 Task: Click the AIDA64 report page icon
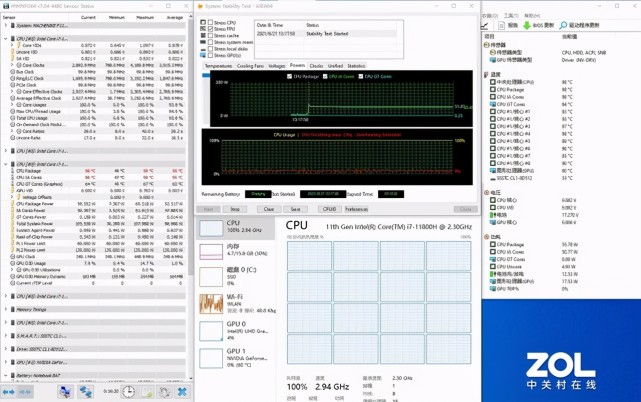pos(502,25)
